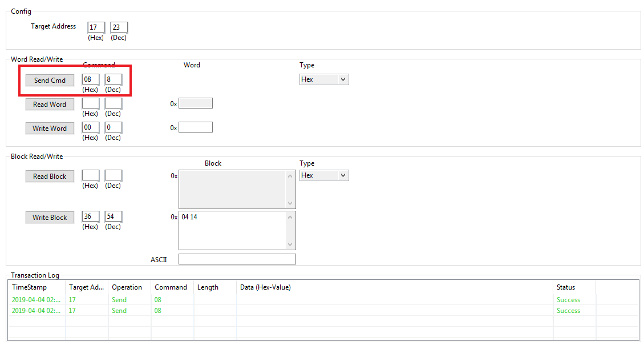Focus the Target Address hex field

96,27
